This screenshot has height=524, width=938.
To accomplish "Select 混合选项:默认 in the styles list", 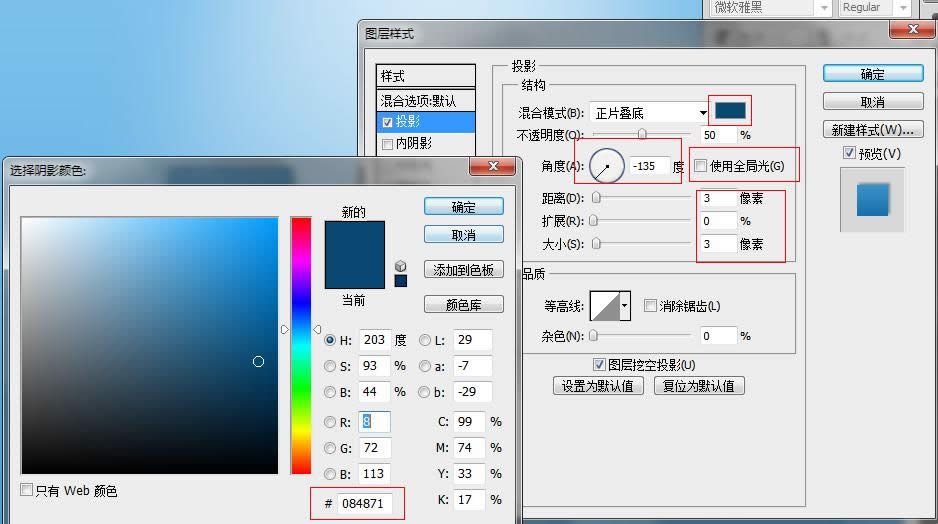I will pyautogui.click(x=418, y=100).
